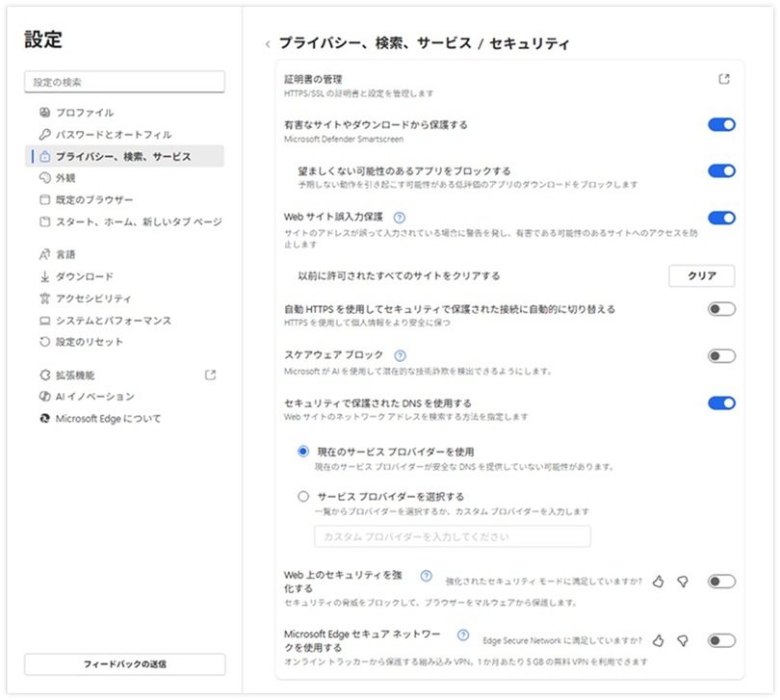Click フィードバックの送信 button

(x=124, y=664)
